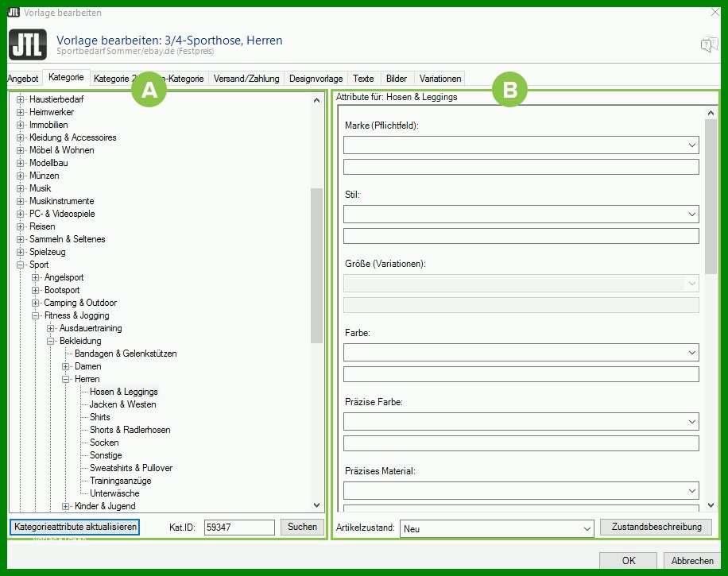Open the Farbe dropdown
Image resolution: width=728 pixels, height=576 pixels.
click(x=691, y=353)
